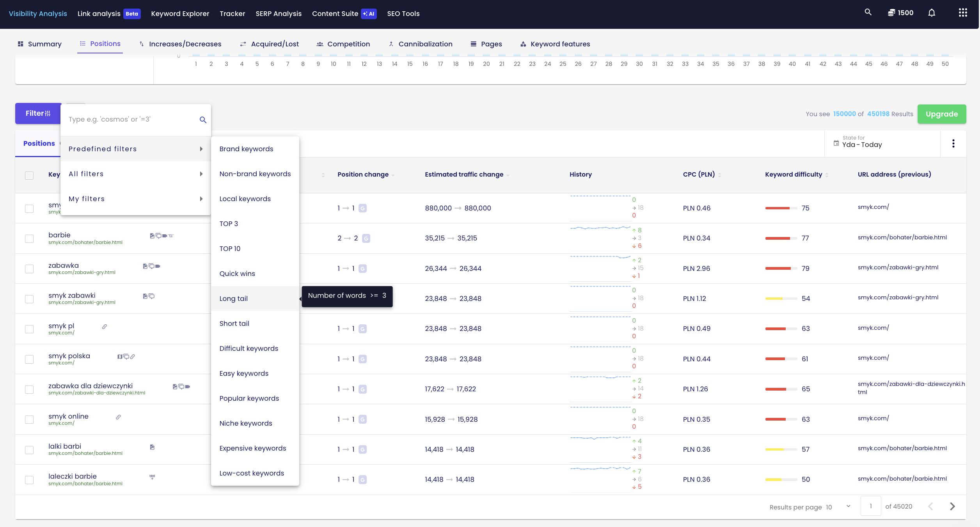Open Content Suite AI in top navigation
Image resolution: width=980 pixels, height=527 pixels.
(344, 14)
